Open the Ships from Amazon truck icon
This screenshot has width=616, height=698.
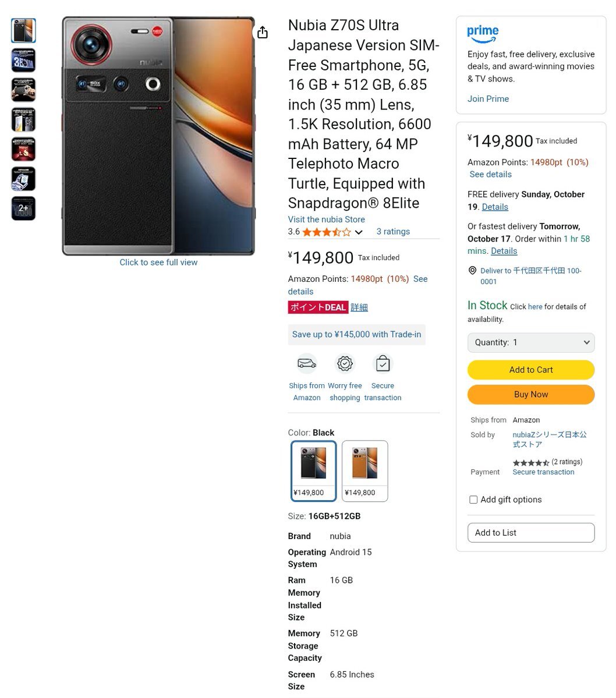click(x=307, y=364)
